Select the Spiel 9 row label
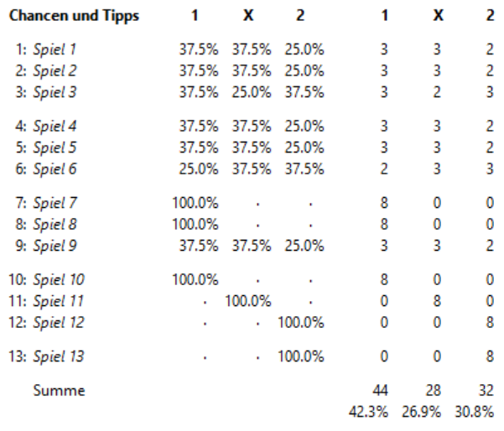 [x=55, y=246]
